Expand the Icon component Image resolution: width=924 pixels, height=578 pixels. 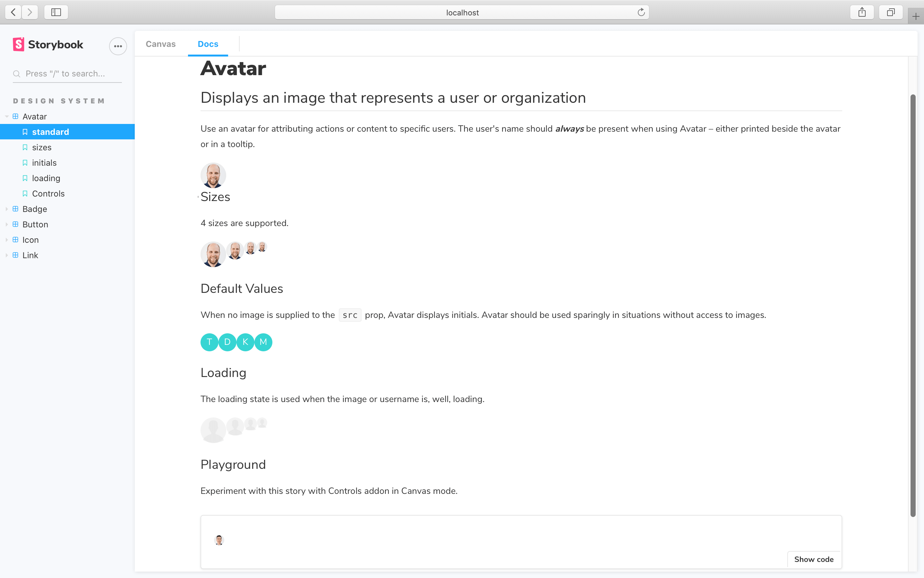click(7, 240)
